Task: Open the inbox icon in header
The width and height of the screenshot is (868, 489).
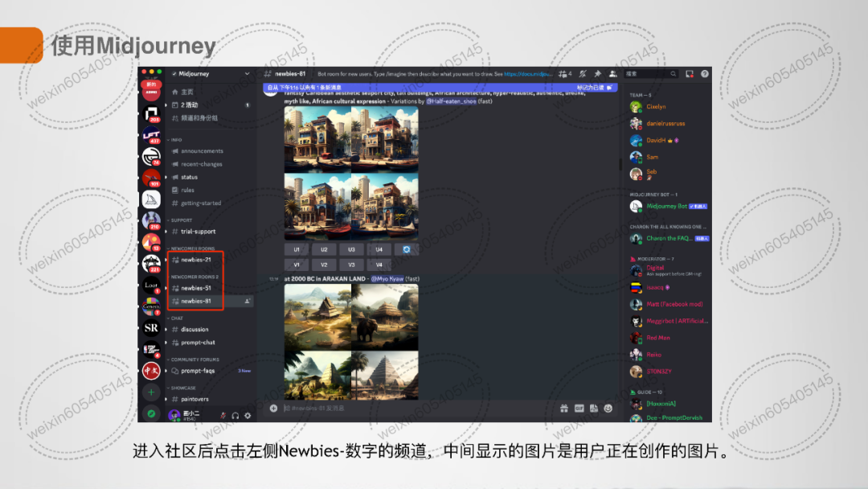Action: coord(690,74)
